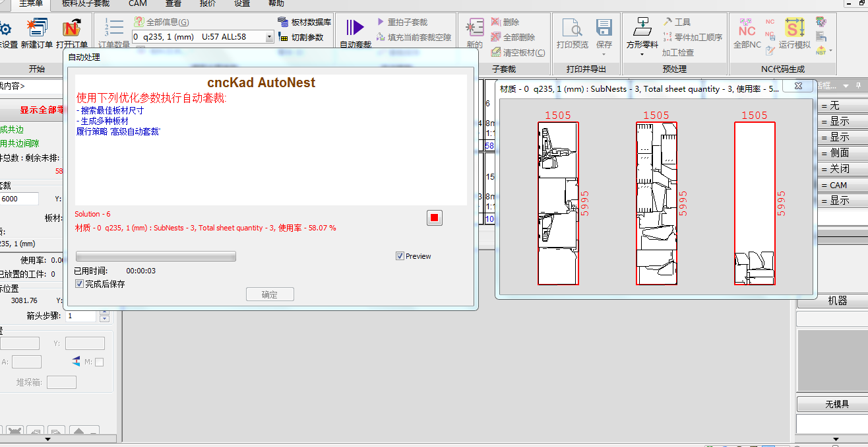
Task: Generate 全部NC code
Action: (747, 33)
